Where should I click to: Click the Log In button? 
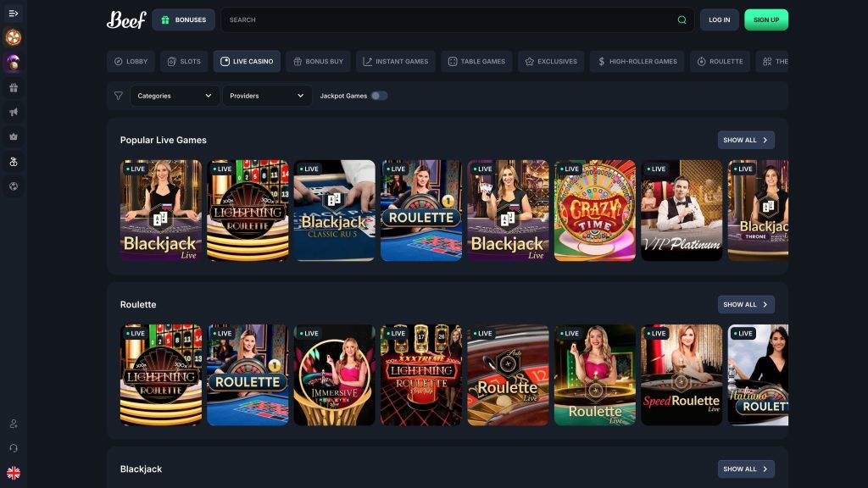click(719, 20)
